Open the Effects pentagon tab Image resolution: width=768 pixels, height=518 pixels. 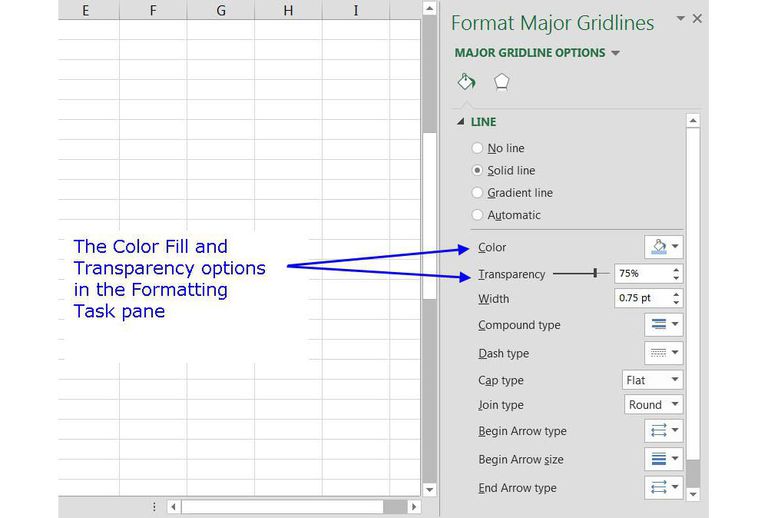tap(502, 82)
